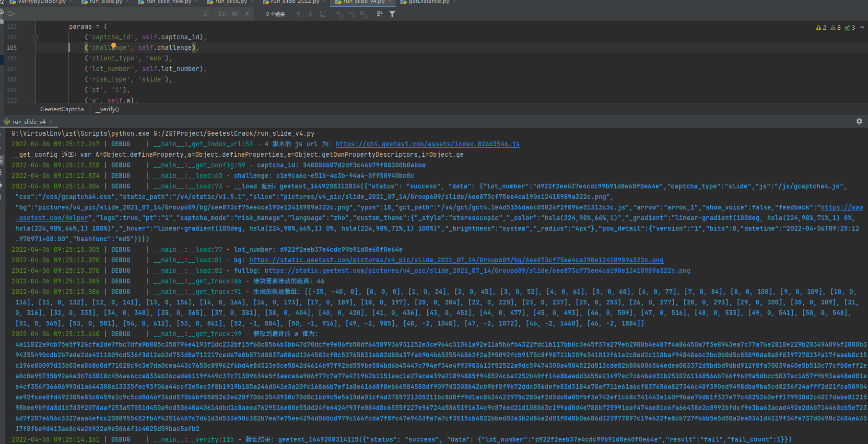
Task: Open search filter funnel icon
Action: tap(392, 14)
